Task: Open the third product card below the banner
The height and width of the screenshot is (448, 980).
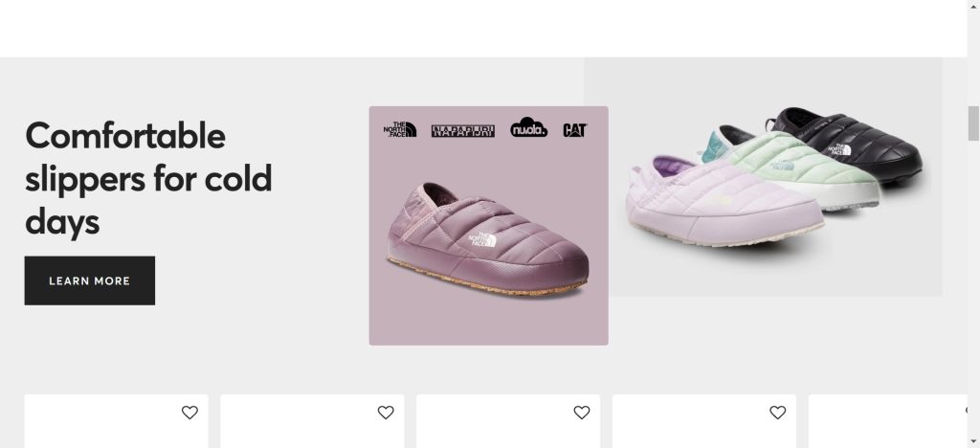Action: pyautogui.click(x=508, y=421)
